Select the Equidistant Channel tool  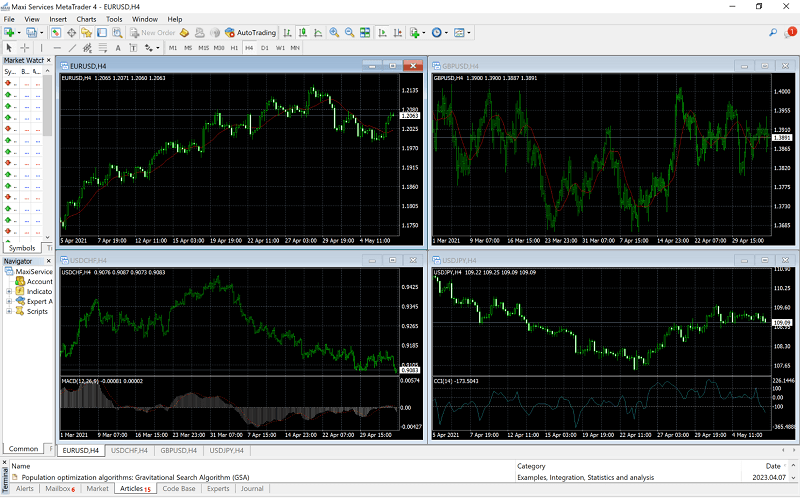pyautogui.click(x=87, y=48)
